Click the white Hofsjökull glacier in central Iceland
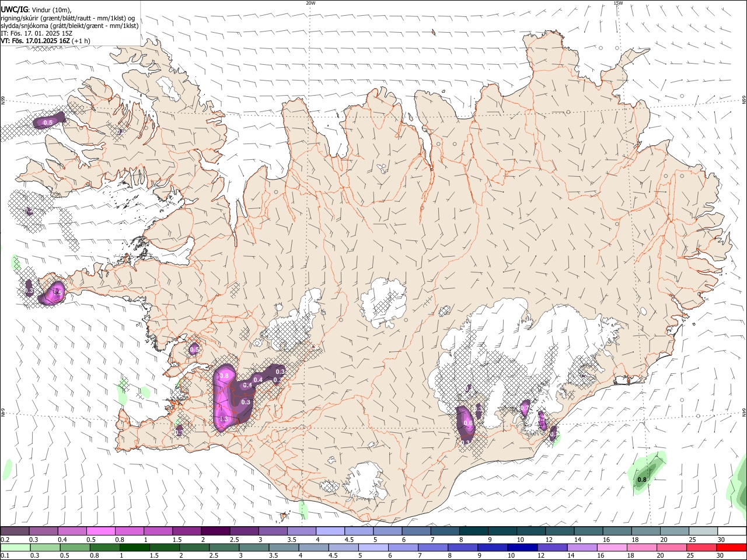 (x=382, y=302)
